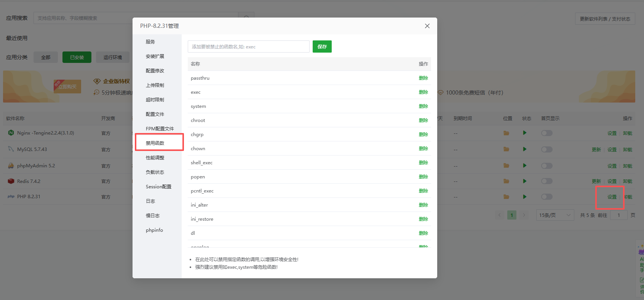Delete the chown disabled function

423,149
